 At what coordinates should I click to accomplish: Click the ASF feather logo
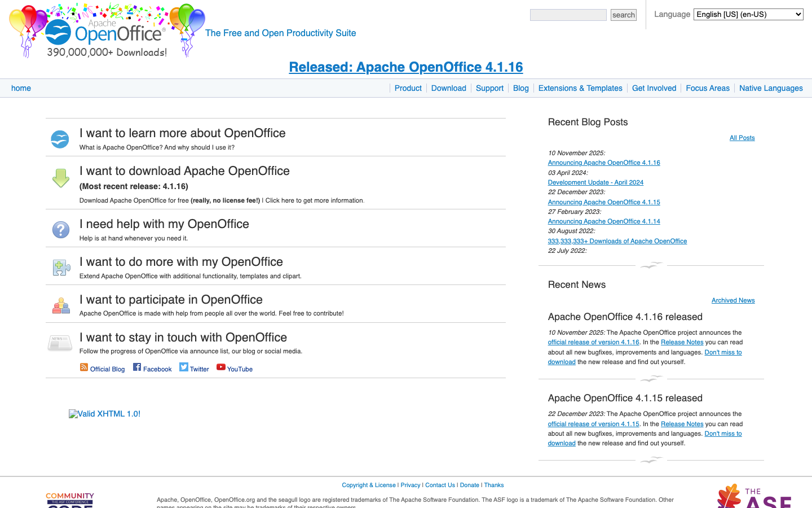[754, 496]
